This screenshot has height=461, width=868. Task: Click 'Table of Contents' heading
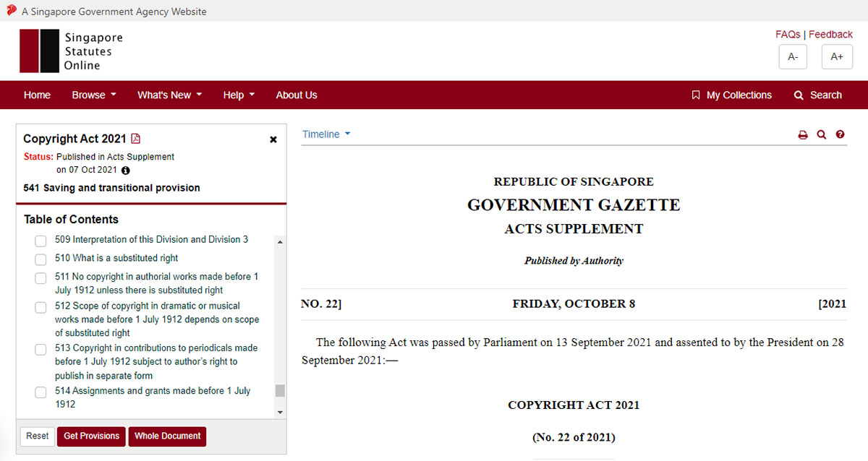click(71, 220)
